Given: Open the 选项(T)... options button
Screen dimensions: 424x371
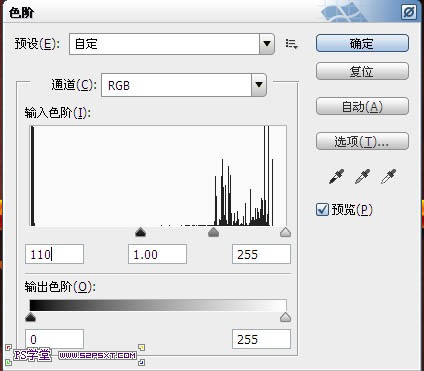Looking at the screenshot, I should [x=362, y=141].
